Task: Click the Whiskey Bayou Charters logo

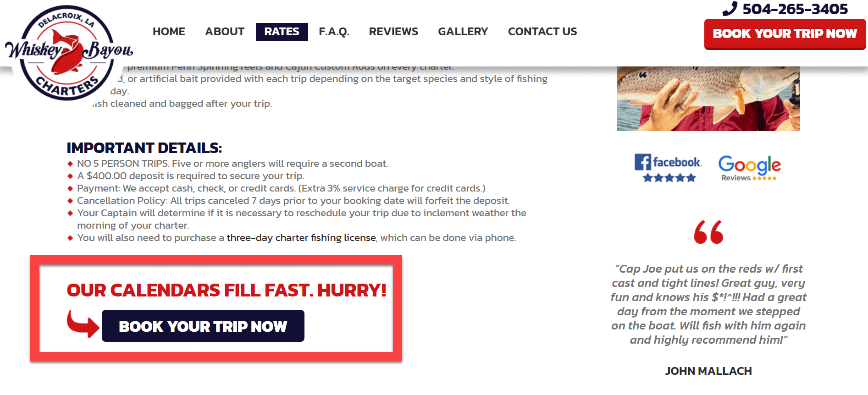Action: click(x=68, y=53)
